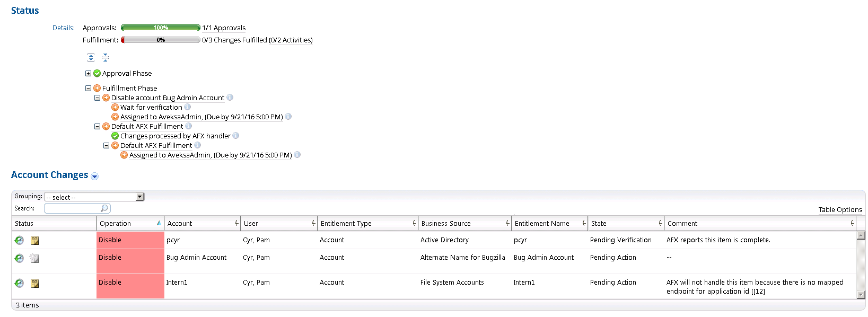Open the 0/2 Activities link
This screenshot has width=868, height=317.
[291, 40]
